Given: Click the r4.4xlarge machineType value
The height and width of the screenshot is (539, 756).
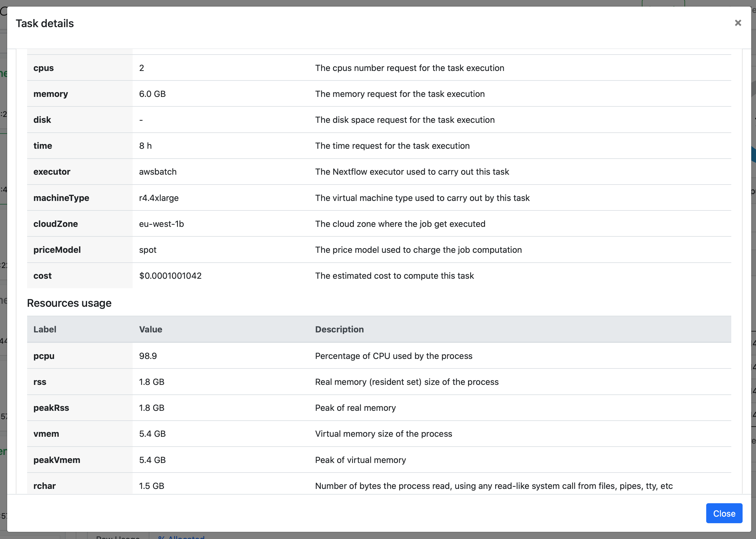Looking at the screenshot, I should coord(159,198).
